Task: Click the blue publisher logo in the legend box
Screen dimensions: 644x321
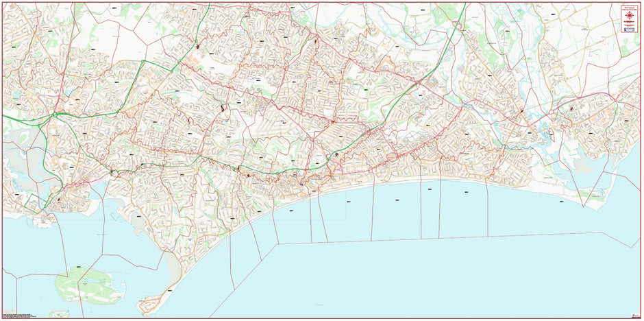Action: point(629,29)
